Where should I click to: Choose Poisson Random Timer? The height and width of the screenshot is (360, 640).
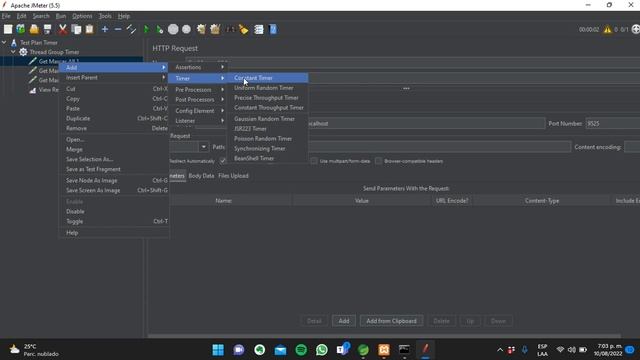click(268, 139)
